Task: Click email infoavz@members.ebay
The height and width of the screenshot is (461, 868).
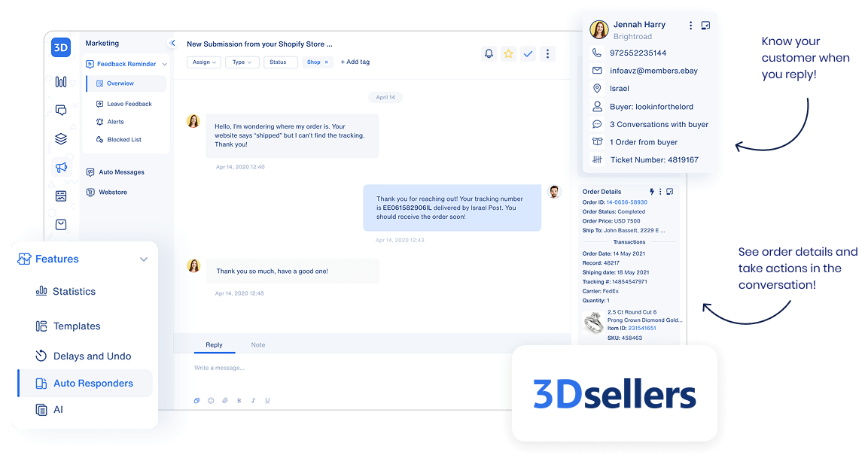Action: coord(653,71)
